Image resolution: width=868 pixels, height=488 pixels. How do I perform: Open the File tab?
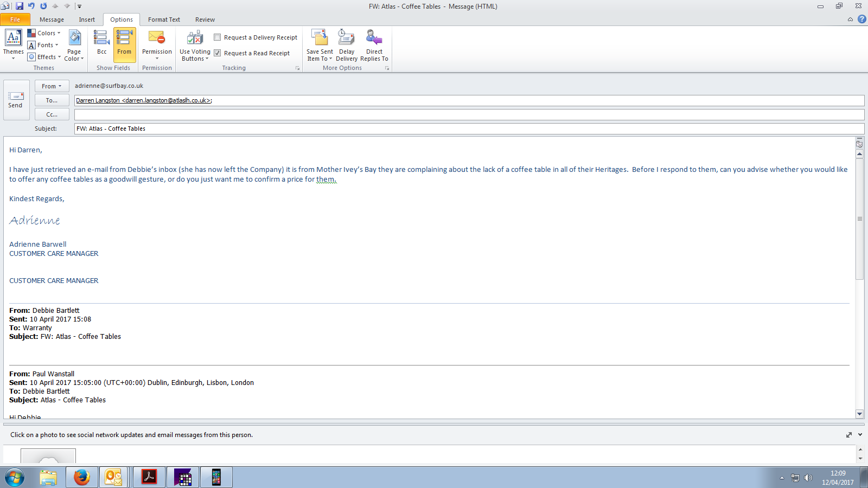[x=15, y=20]
